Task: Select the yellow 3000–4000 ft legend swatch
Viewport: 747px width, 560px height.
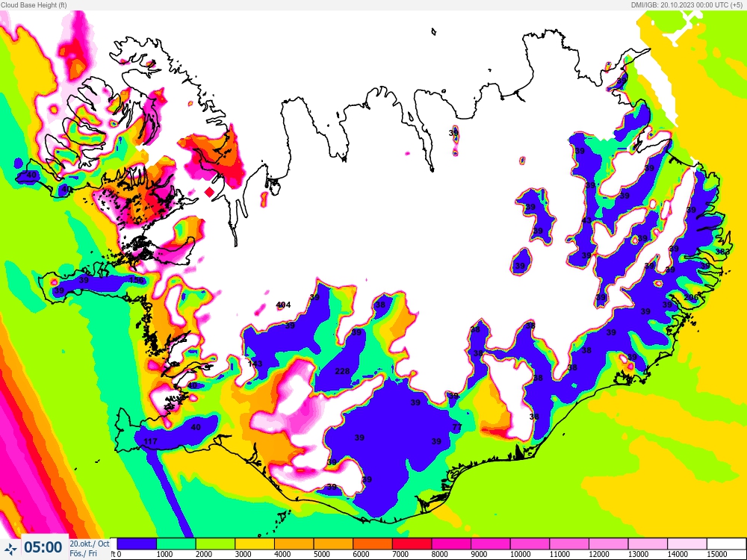Action: [255, 544]
